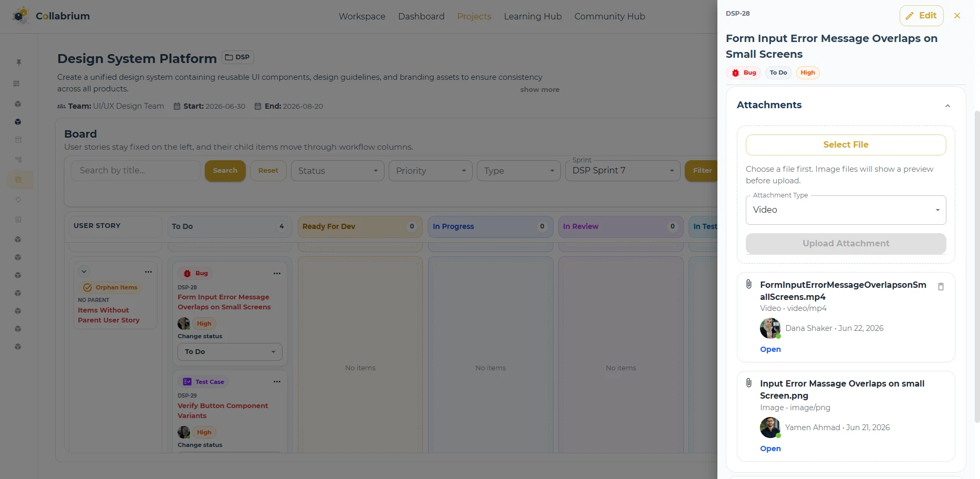980x479 pixels.
Task: Click the In Review column header
Action: pos(620,226)
